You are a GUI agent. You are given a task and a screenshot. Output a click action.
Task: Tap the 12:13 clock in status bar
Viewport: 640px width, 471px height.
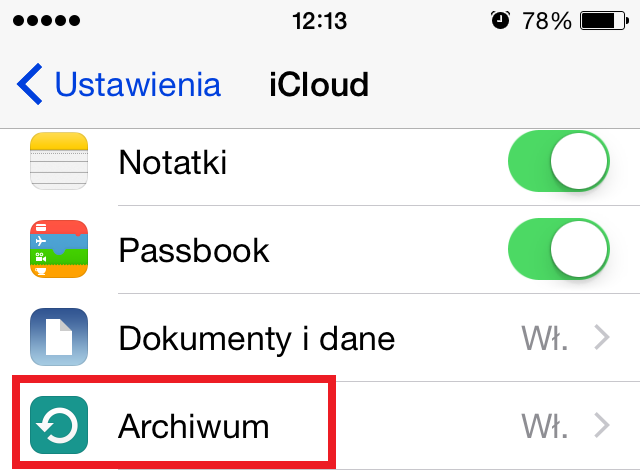tap(320, 21)
